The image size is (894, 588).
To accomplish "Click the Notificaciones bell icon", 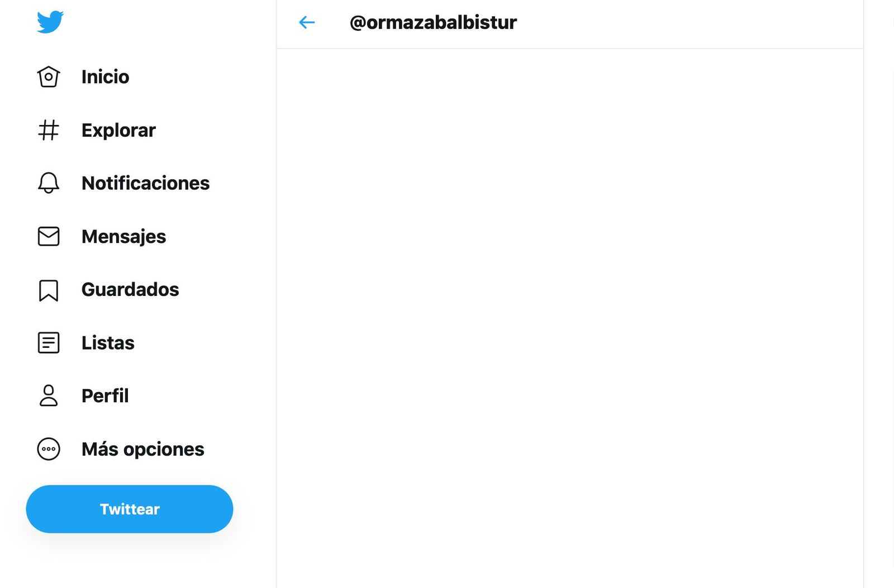I will 49,183.
